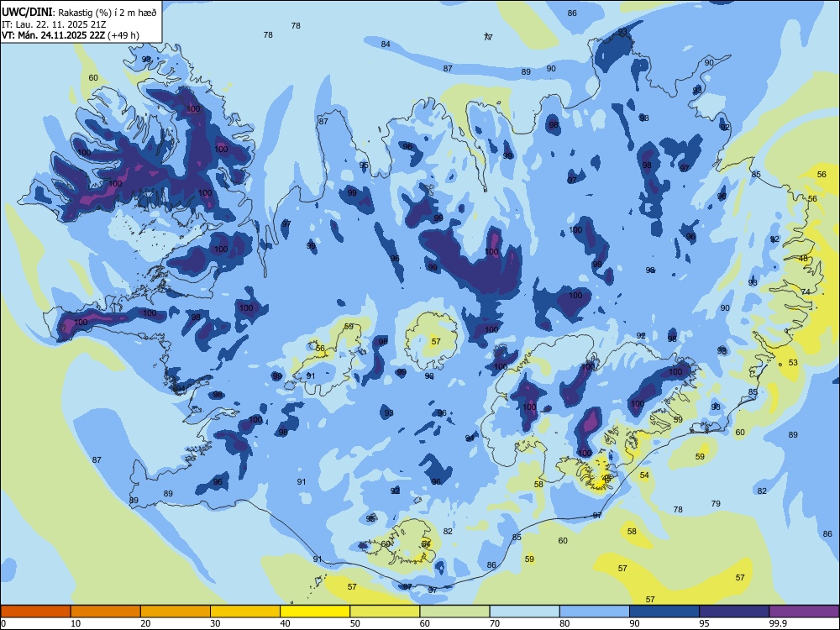This screenshot has width=840, height=630.
Task: Select the '40' legend scale label
Action: pos(286,623)
